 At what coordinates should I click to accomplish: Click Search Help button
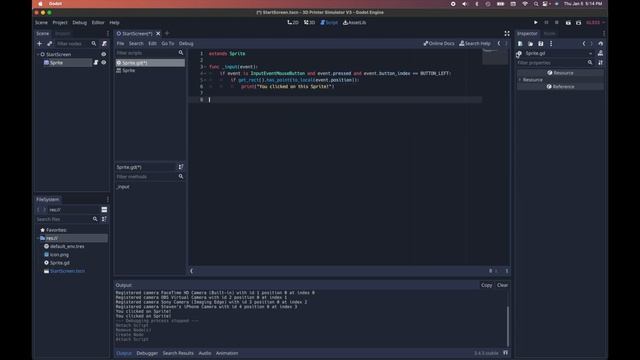(475, 43)
